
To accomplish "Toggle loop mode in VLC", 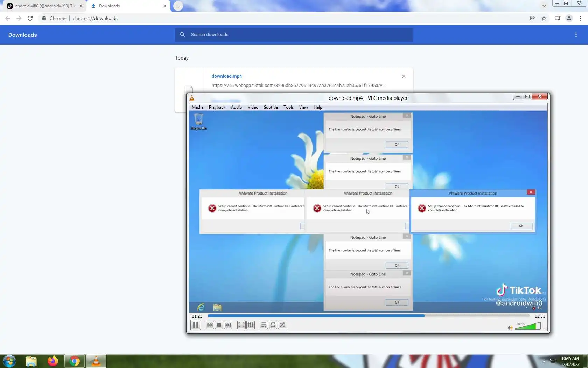I will (273, 325).
